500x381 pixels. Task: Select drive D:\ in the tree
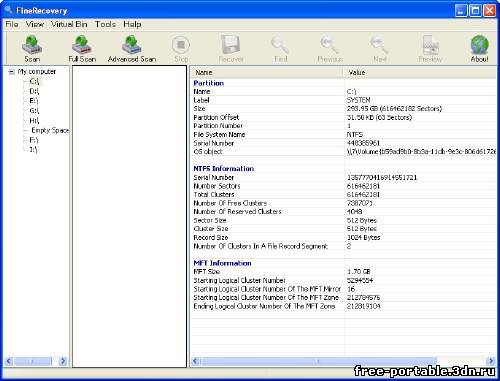pyautogui.click(x=34, y=91)
